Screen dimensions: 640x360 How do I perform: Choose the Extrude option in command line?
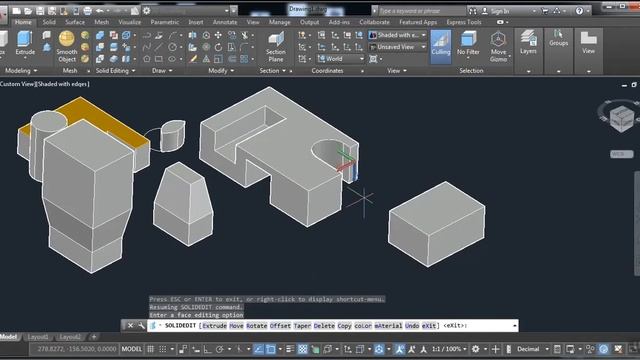click(214, 326)
